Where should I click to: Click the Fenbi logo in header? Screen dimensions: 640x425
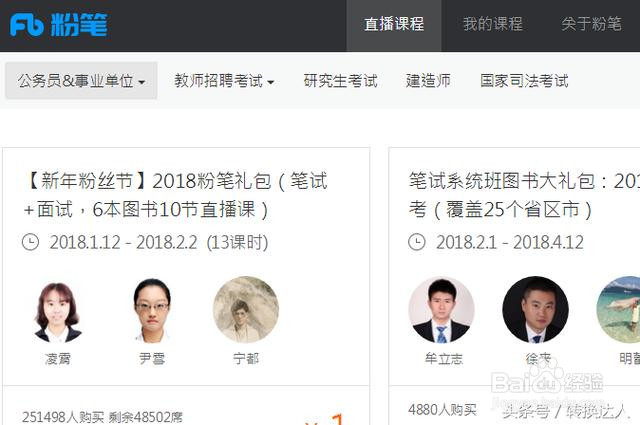pos(59,24)
